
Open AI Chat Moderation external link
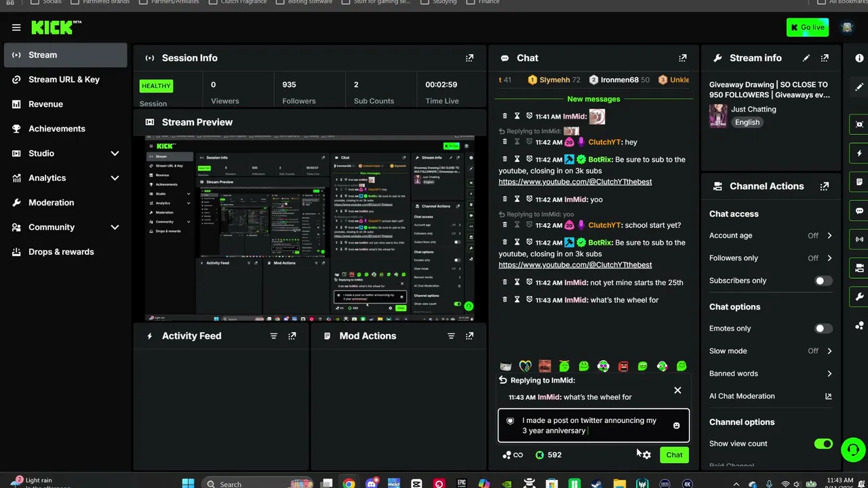(x=828, y=396)
